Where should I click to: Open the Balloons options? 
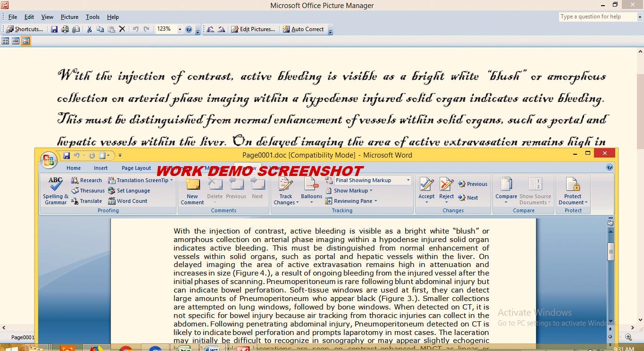click(x=311, y=189)
